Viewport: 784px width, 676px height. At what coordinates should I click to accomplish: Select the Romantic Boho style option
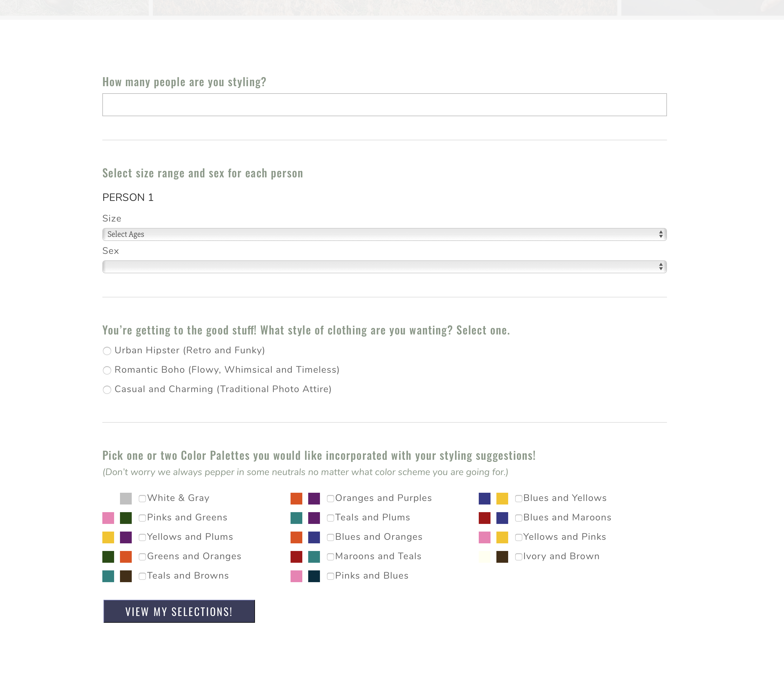click(107, 370)
